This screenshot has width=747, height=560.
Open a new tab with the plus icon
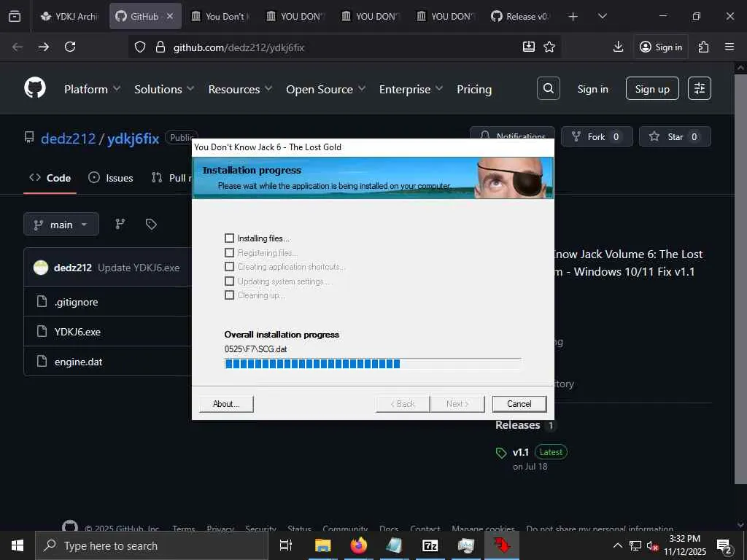coord(573,16)
